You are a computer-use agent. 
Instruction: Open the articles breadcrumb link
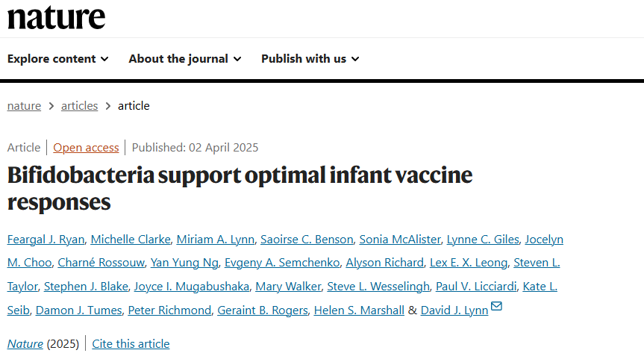coord(79,106)
